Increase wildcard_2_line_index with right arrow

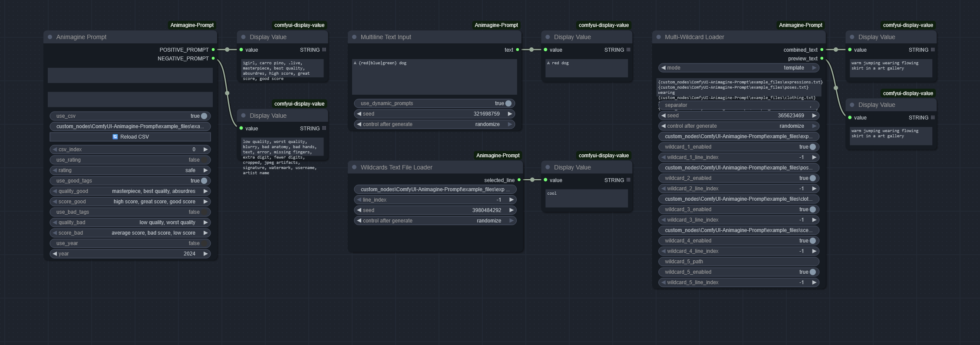pos(814,189)
